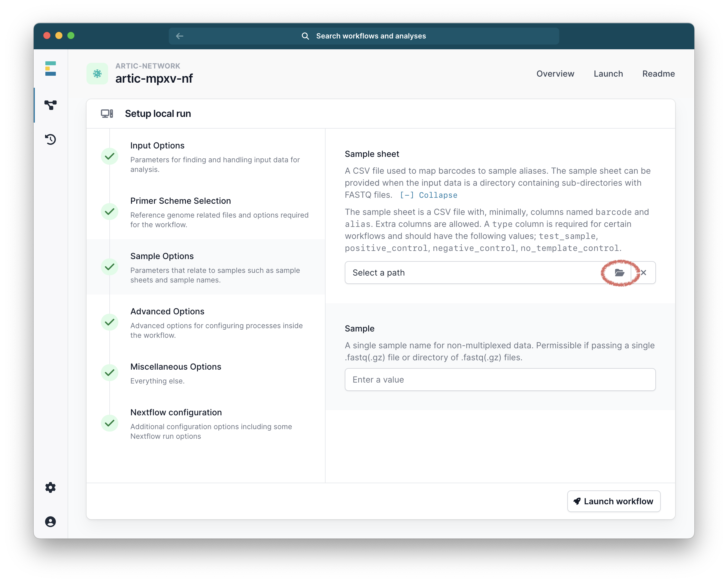728x583 pixels.
Task: Click the artic-mpxv-nf workflow logo icon
Action: pos(97,73)
